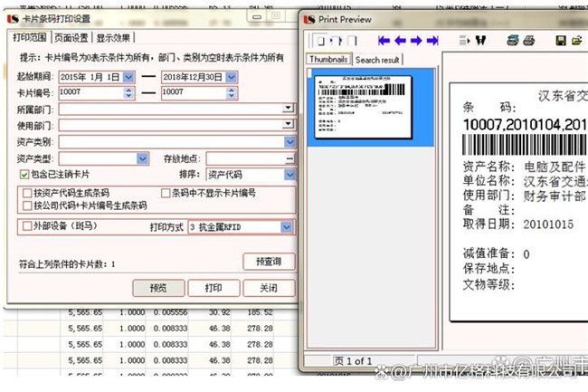Image resolution: width=588 pixels, height=392 pixels.
Task: Click the open folder icon
Action: 578,41
